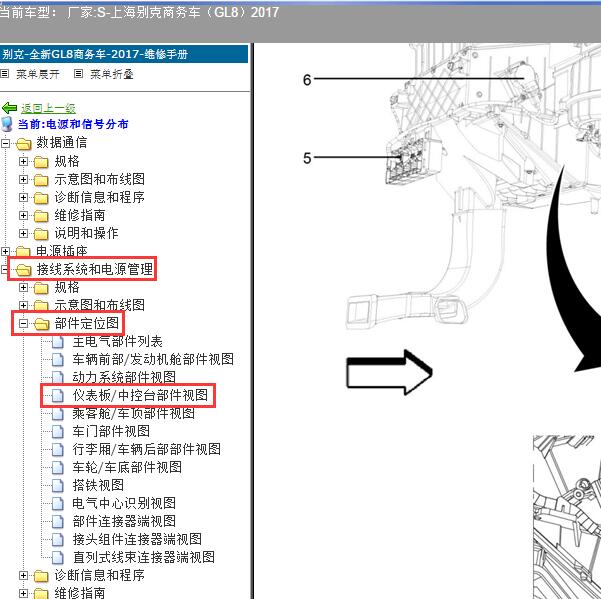The height and width of the screenshot is (599, 601).
Task: Click 返回上一级 link
Action: (x=48, y=108)
